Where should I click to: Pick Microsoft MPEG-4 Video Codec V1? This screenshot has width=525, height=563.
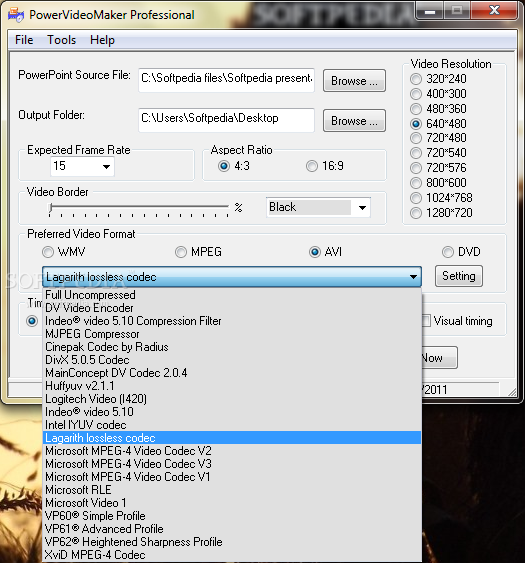232,477
